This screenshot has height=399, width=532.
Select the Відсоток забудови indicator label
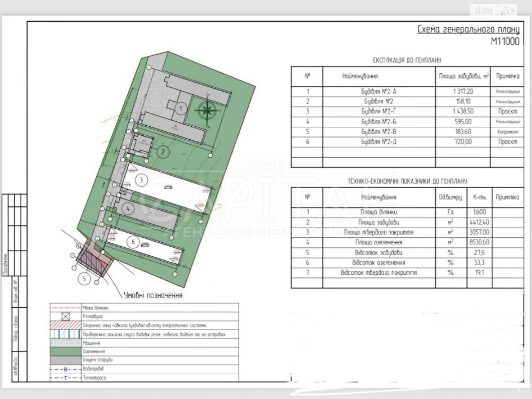click(379, 253)
